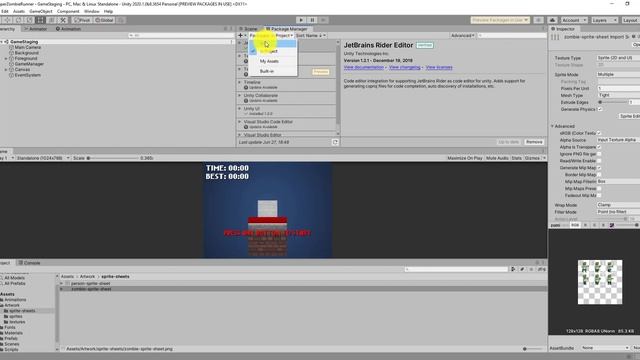This screenshot has width=640, height=360.
Task: Adjust Project panel icon size slider
Action: point(533,349)
